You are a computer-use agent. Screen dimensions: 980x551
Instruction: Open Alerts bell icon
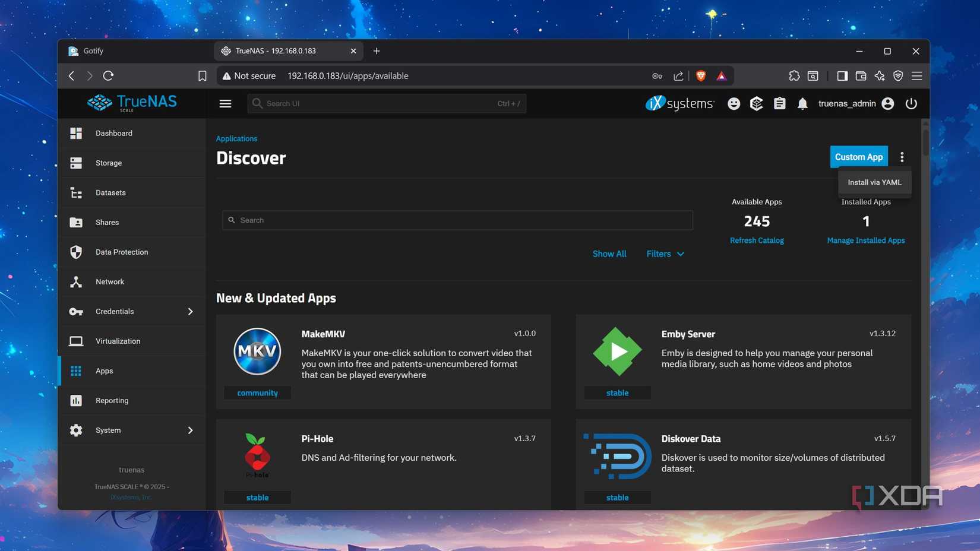802,103
